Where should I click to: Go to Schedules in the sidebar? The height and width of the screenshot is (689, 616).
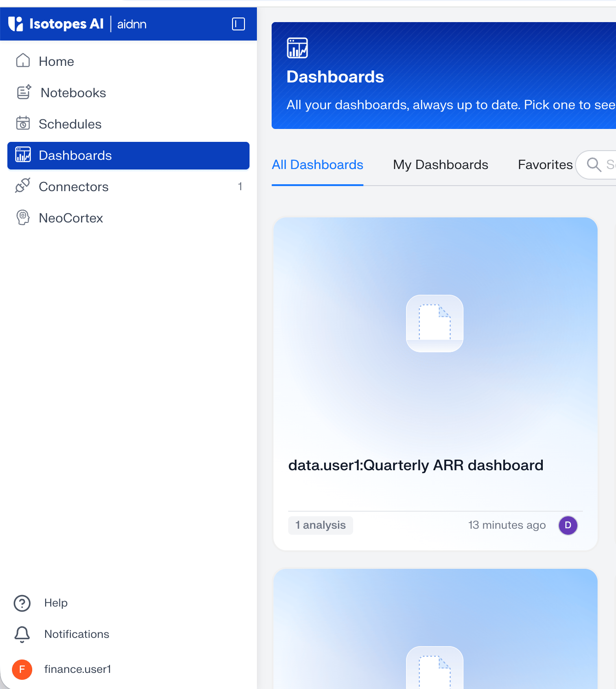pos(128,124)
